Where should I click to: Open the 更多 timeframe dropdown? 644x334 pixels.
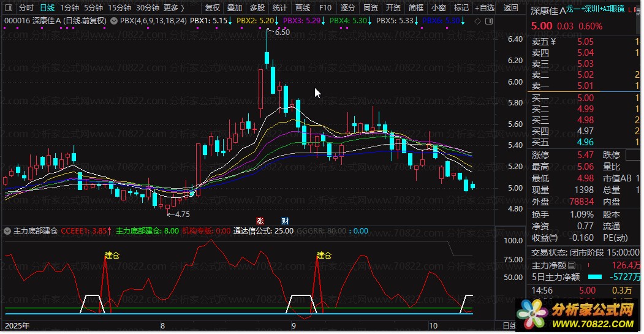pyautogui.click(x=174, y=8)
